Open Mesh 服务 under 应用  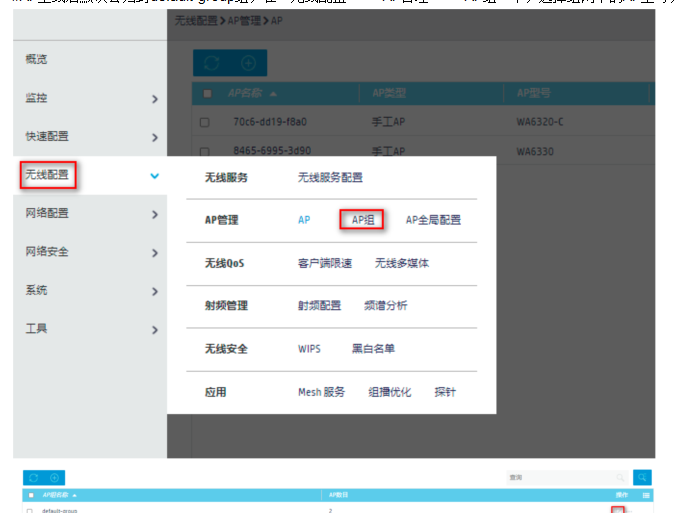tap(321, 392)
